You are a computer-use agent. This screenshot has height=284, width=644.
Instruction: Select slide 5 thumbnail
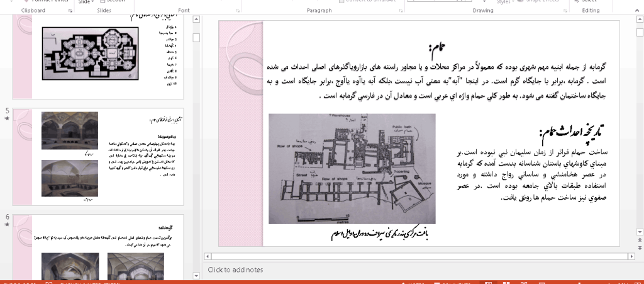[98, 157]
